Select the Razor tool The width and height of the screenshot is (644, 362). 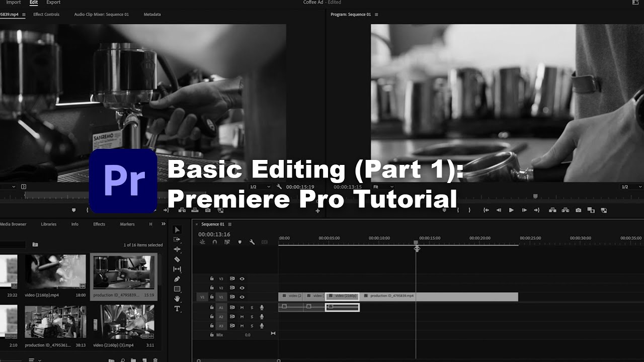point(177,259)
